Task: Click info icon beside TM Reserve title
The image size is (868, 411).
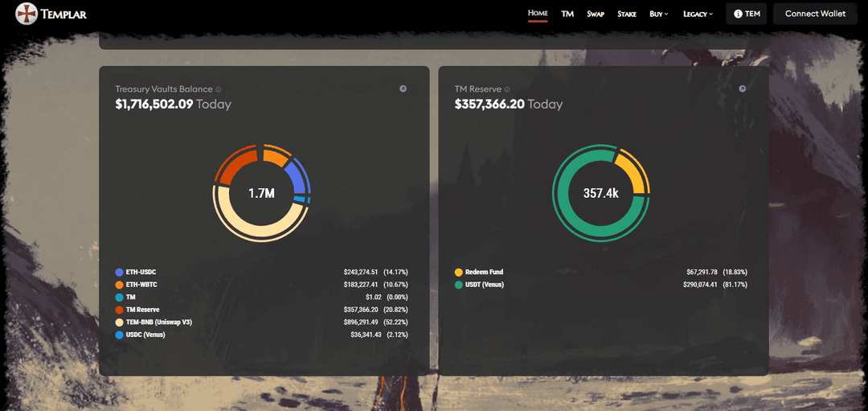Action: tap(507, 89)
